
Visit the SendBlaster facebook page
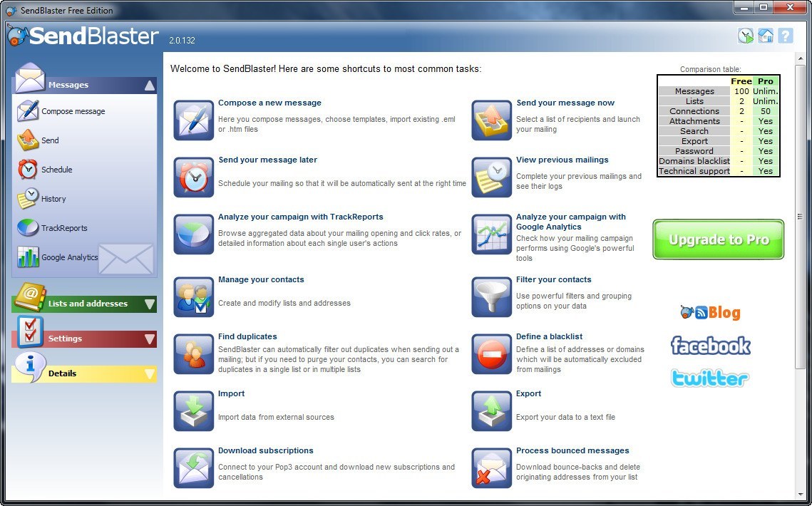point(710,345)
